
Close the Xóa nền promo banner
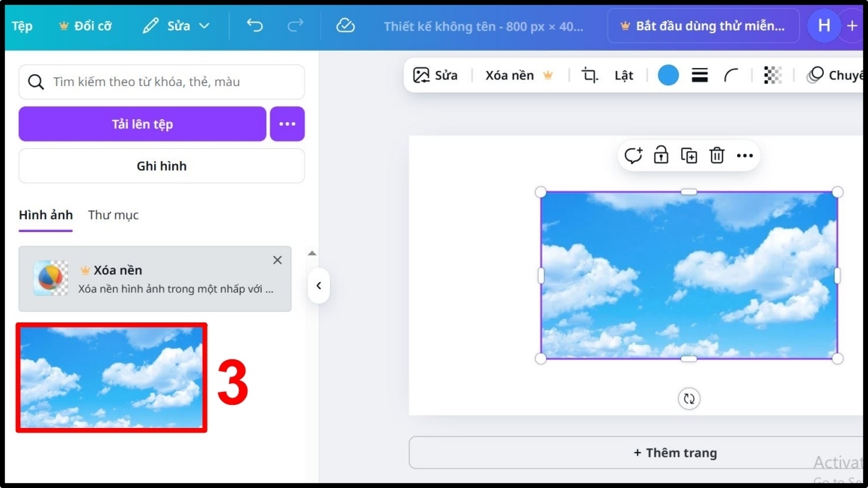point(278,260)
